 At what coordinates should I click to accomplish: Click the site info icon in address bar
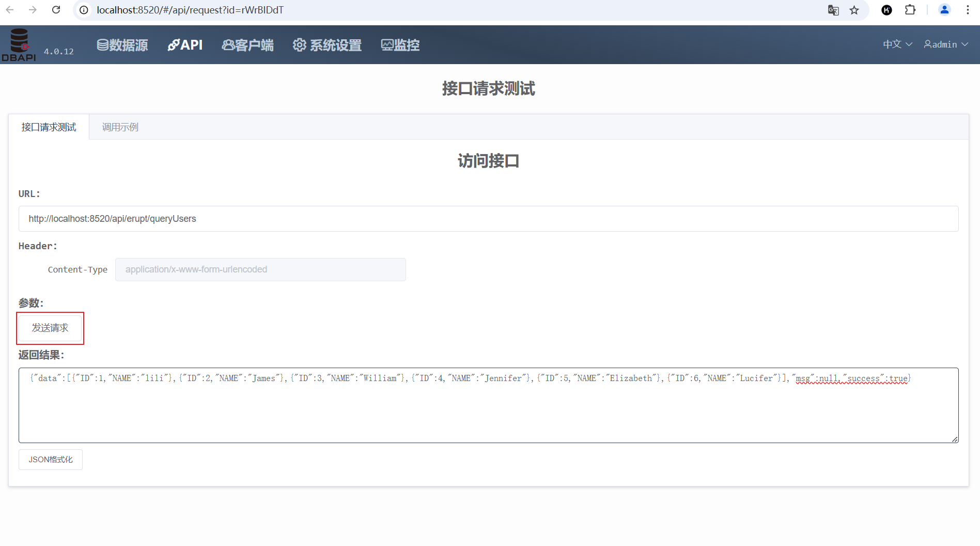(x=84, y=10)
